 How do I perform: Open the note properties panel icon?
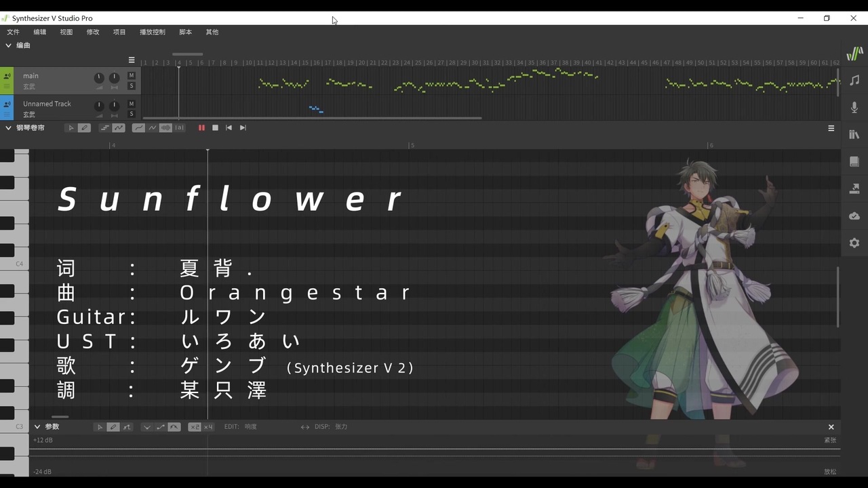(854, 80)
